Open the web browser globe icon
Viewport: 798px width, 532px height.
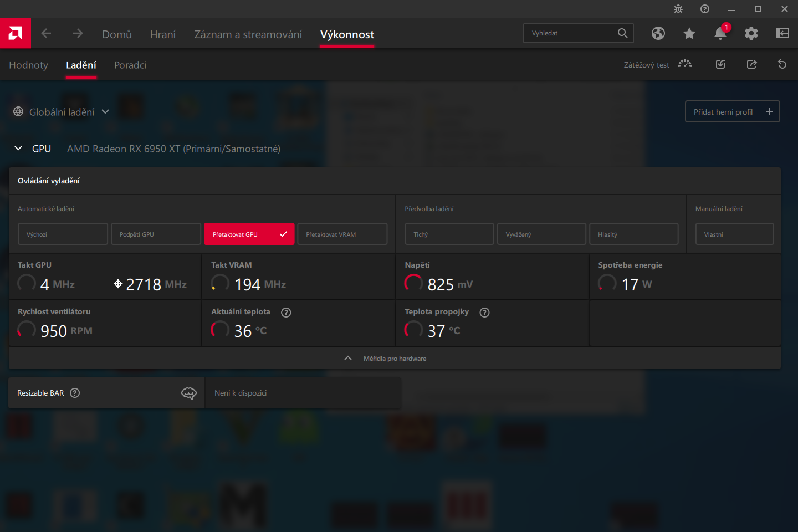[x=658, y=33]
